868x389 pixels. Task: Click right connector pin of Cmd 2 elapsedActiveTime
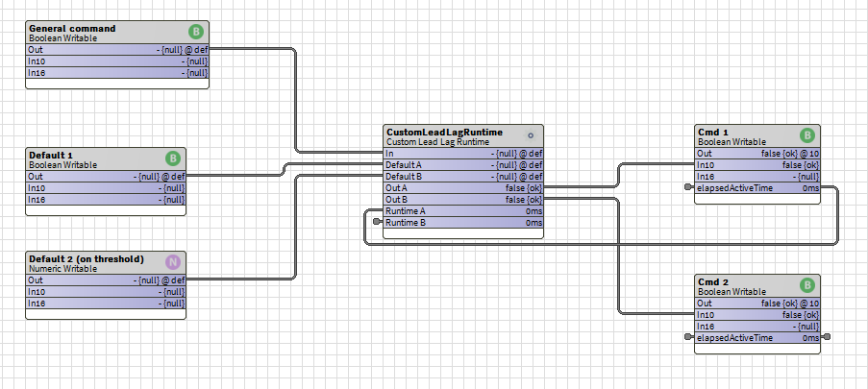click(x=827, y=338)
